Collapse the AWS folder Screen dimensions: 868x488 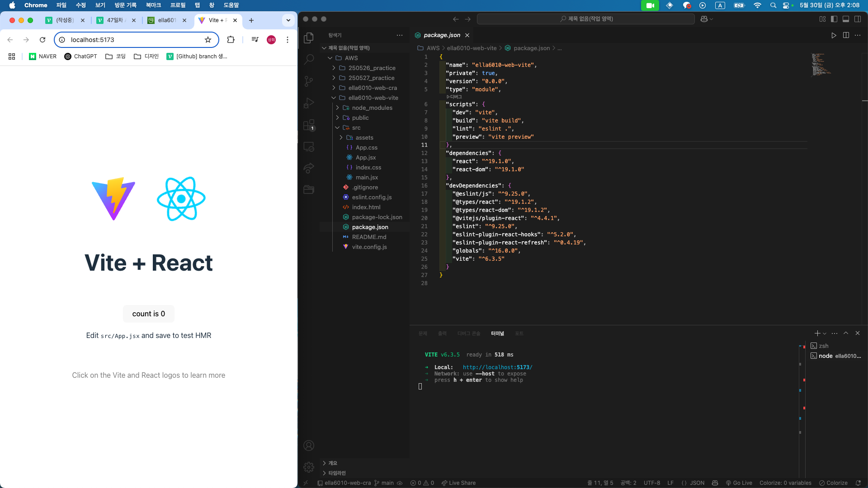tap(330, 58)
